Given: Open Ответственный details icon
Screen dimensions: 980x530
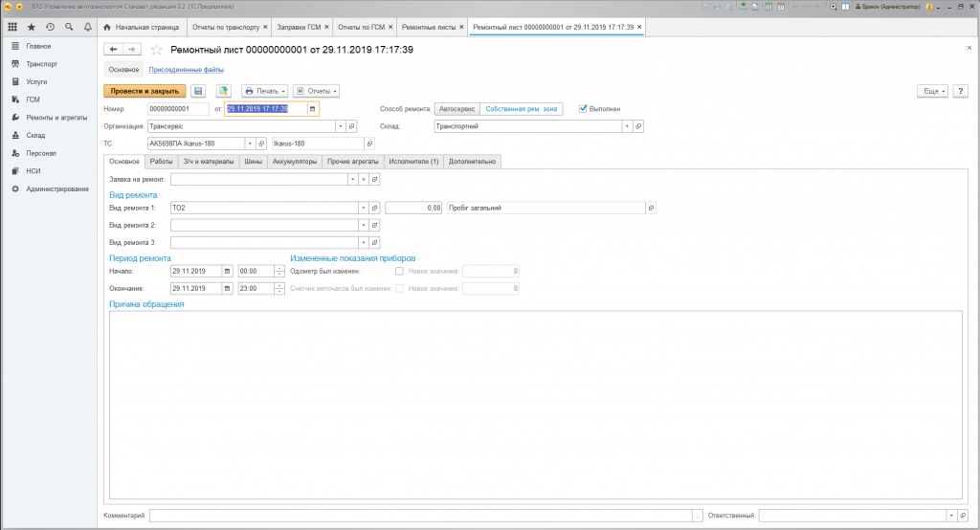Looking at the screenshot, I should coord(963,516).
